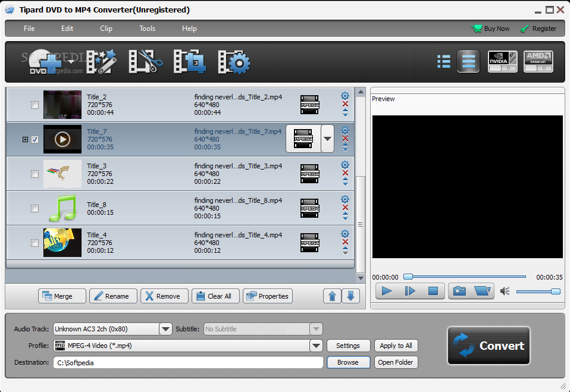Viewport: 570px width, 392px height.
Task: Open settings gear for Title_4
Action: point(345,234)
